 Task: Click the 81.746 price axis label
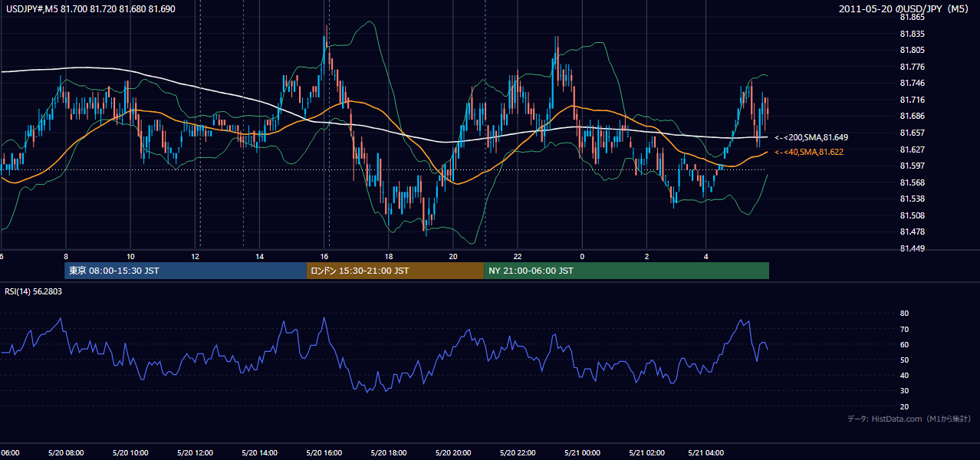tap(911, 83)
